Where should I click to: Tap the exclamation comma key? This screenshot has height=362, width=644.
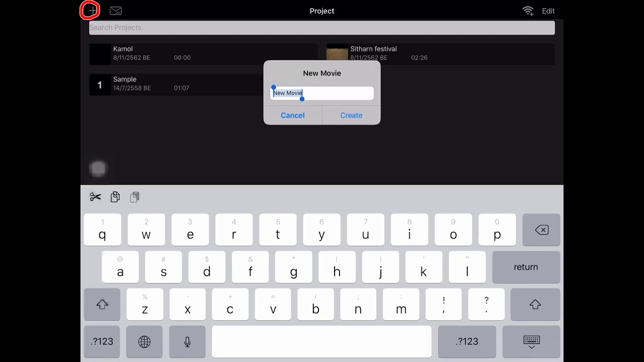pos(444,304)
